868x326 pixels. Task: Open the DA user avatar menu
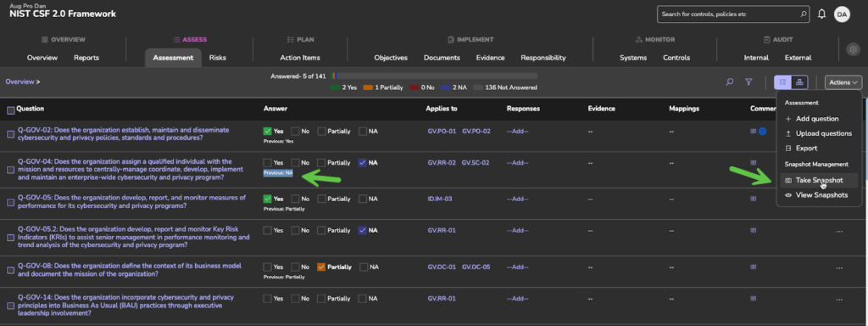click(842, 14)
